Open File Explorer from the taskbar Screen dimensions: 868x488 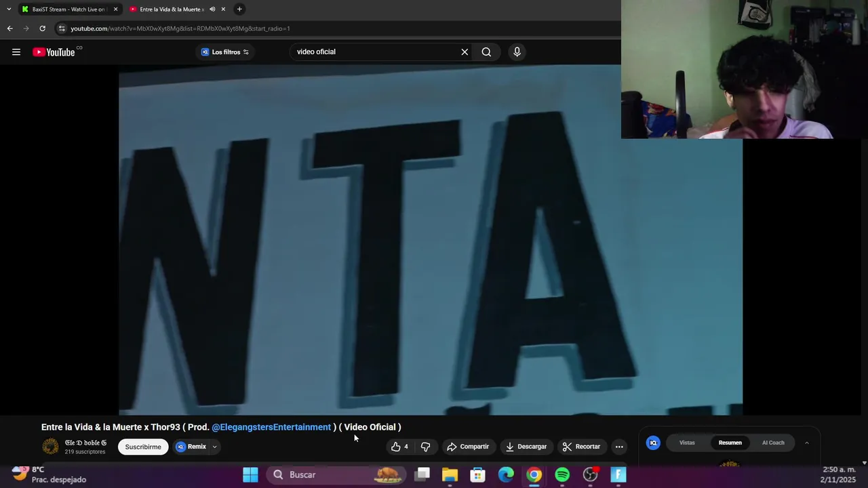(x=450, y=474)
